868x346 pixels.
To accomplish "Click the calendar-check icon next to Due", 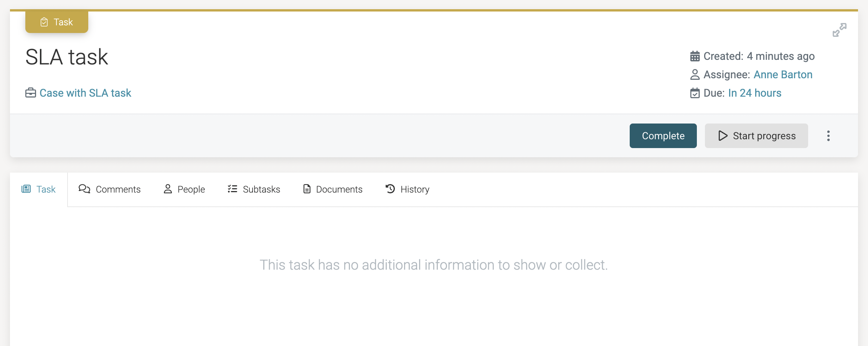I will (x=695, y=93).
